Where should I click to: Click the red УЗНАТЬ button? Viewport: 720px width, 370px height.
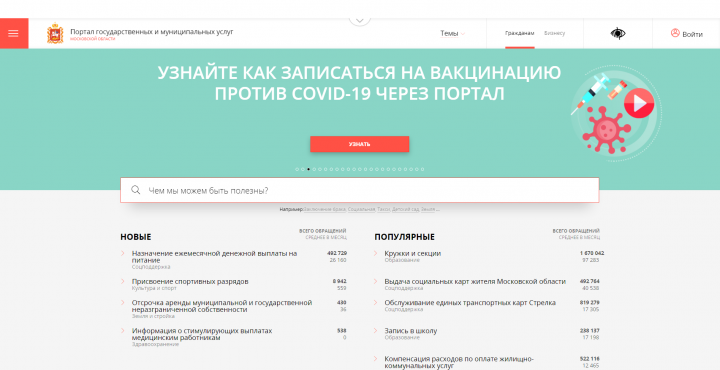[x=360, y=144]
